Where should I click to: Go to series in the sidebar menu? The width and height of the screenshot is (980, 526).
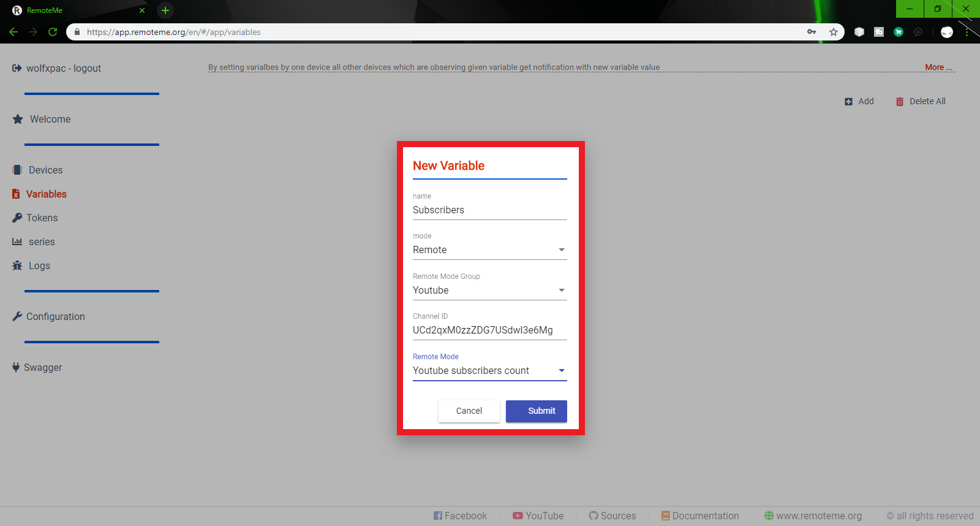[x=42, y=242]
